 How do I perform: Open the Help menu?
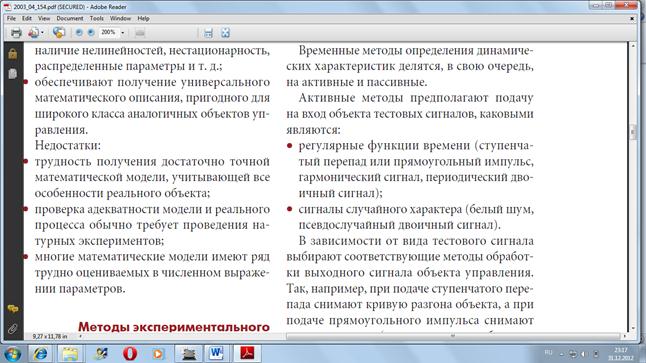tap(143, 19)
